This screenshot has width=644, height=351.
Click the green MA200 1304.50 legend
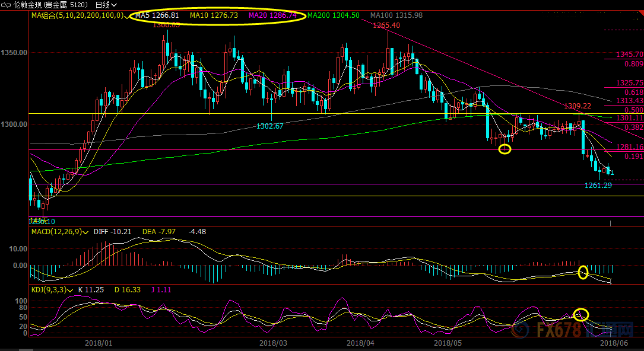click(333, 15)
